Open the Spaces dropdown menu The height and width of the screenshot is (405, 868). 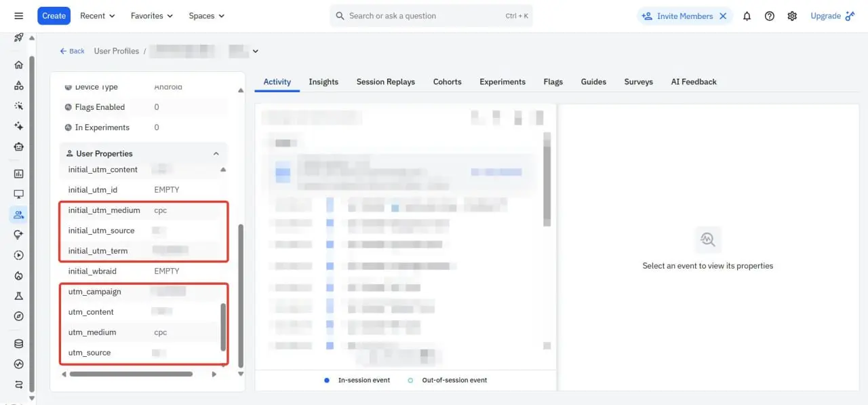pos(205,16)
